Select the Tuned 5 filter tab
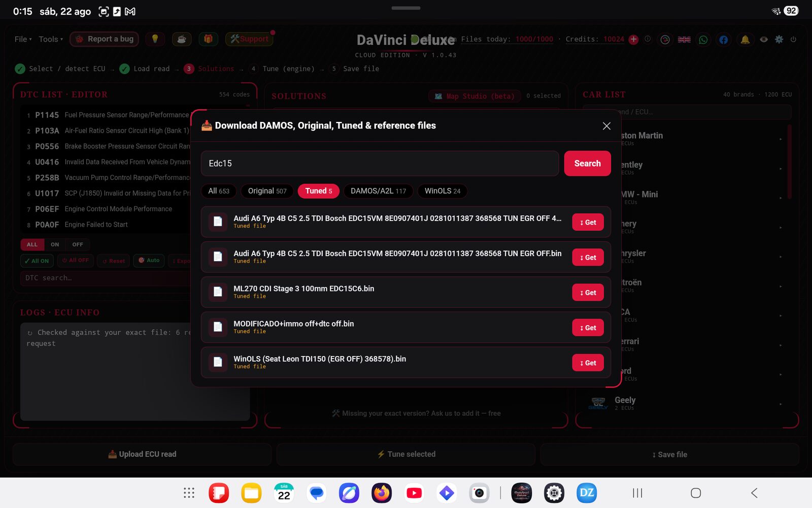Image resolution: width=812 pixels, height=508 pixels. click(319, 191)
